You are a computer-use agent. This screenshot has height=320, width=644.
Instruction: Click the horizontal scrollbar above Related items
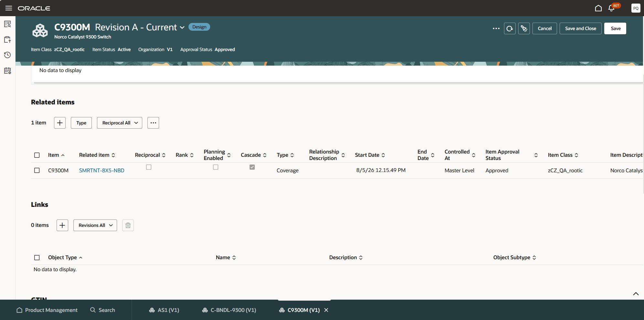[x=338, y=83]
